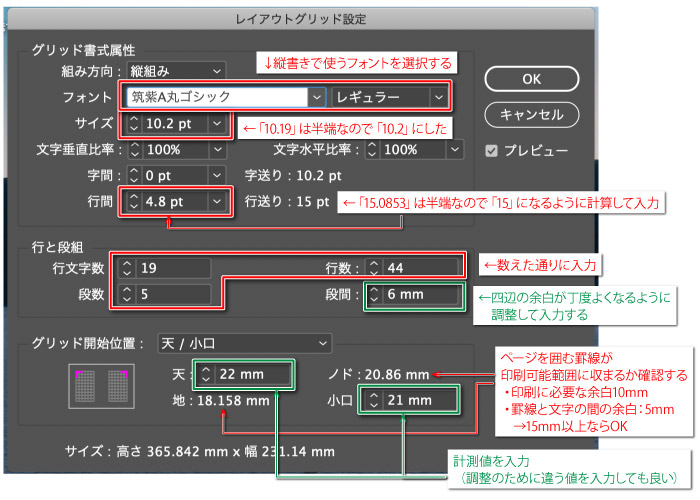This screenshot has height=500, width=700.
Task: Click the 天 field showing 22 mm
Action: point(252,374)
